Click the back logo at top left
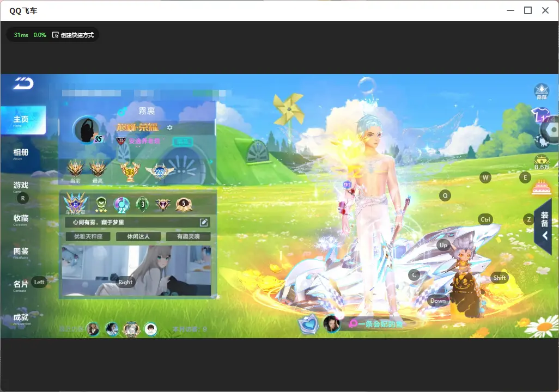The image size is (559, 392). click(23, 83)
